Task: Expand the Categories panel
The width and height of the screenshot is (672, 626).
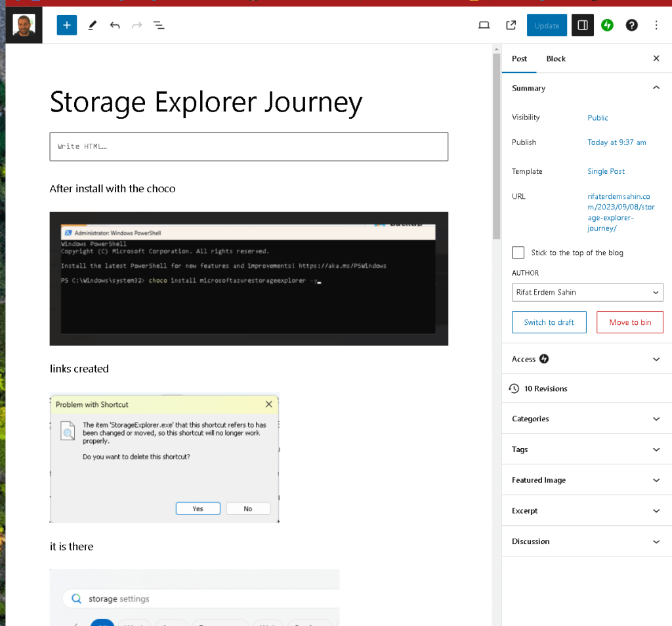Action: [586, 419]
